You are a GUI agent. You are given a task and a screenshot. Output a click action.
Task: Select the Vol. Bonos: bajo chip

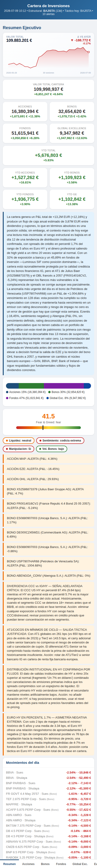coord(52,449)
